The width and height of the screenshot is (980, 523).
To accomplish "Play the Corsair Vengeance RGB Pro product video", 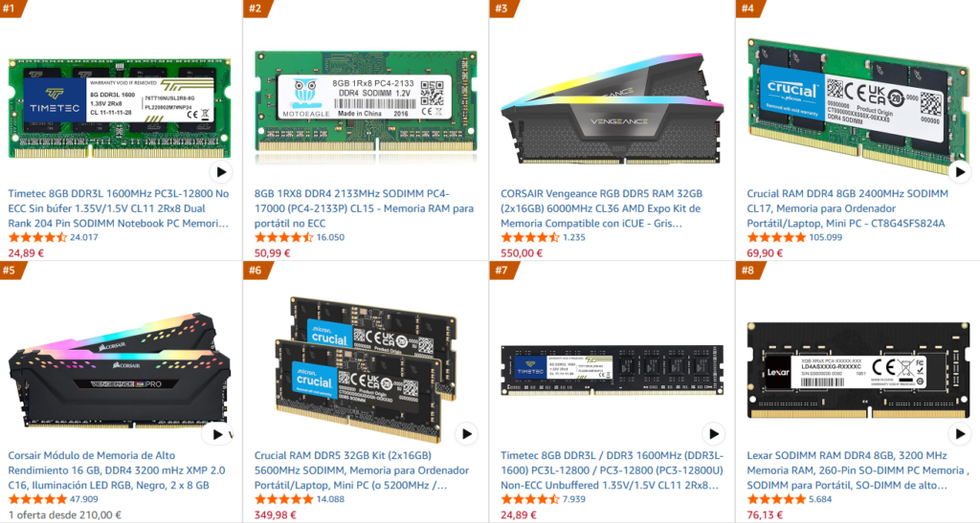I will (217, 434).
